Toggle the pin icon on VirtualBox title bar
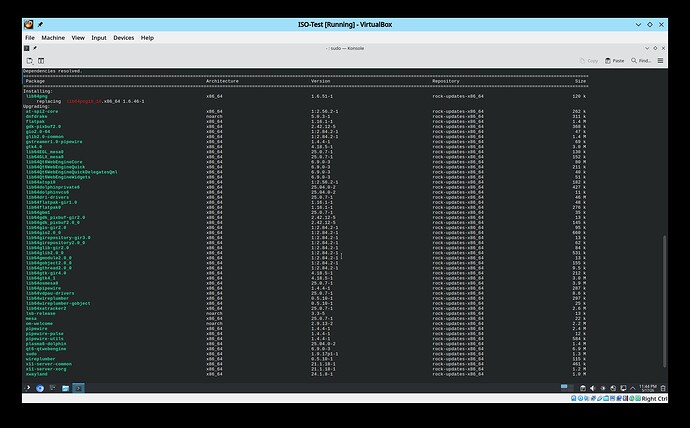Viewport: 690px width, 428px height. [x=40, y=25]
